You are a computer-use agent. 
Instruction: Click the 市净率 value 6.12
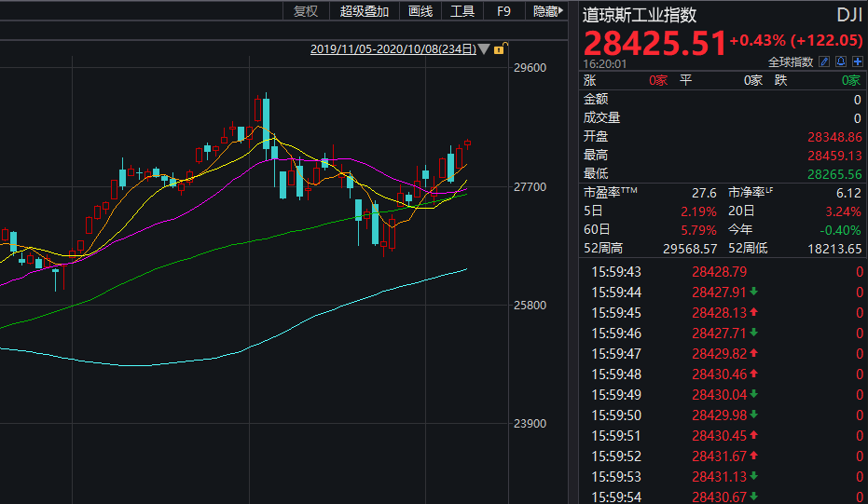pyautogui.click(x=848, y=193)
